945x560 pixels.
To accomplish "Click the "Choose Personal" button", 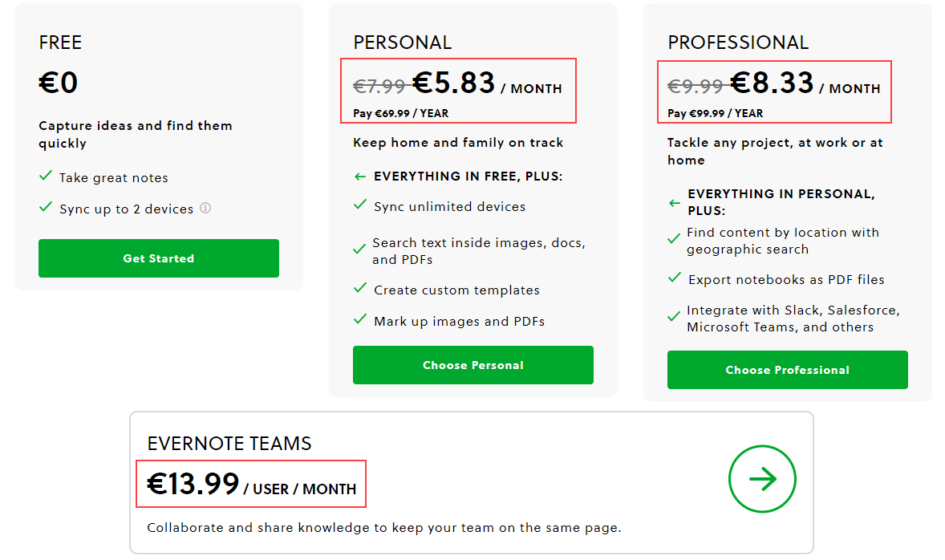I will tap(472, 364).
